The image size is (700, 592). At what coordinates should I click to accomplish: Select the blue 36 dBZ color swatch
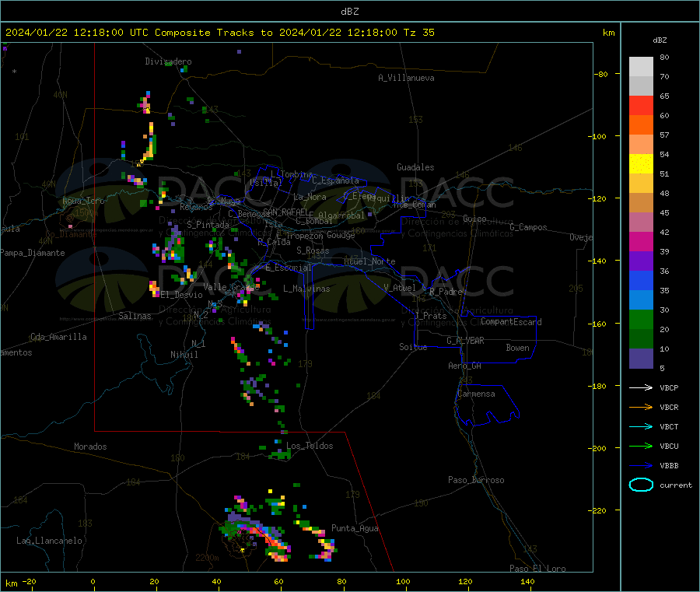tap(641, 280)
